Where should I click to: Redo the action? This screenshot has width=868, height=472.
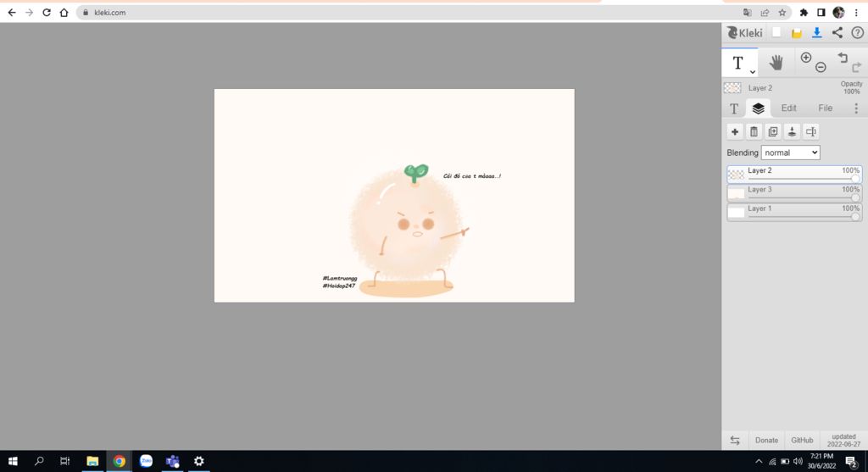tap(857, 68)
